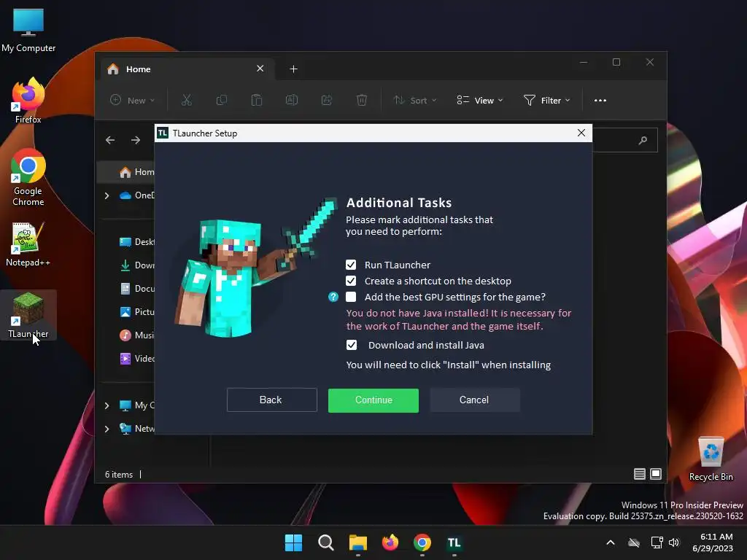Screen dimensions: 747x560
Task: Open Music folder in sidebar
Action: click(136, 335)
